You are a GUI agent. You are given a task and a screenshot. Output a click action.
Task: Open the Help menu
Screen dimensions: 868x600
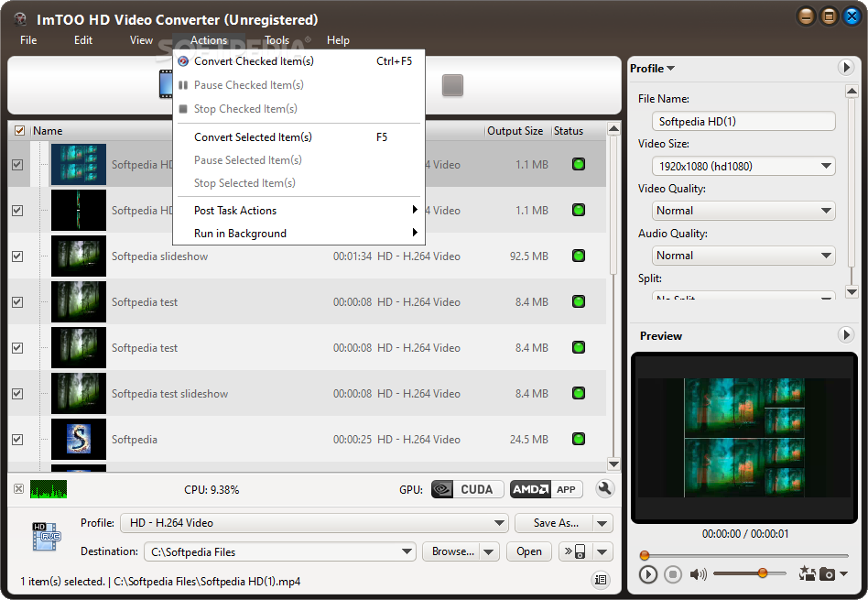pyautogui.click(x=338, y=40)
